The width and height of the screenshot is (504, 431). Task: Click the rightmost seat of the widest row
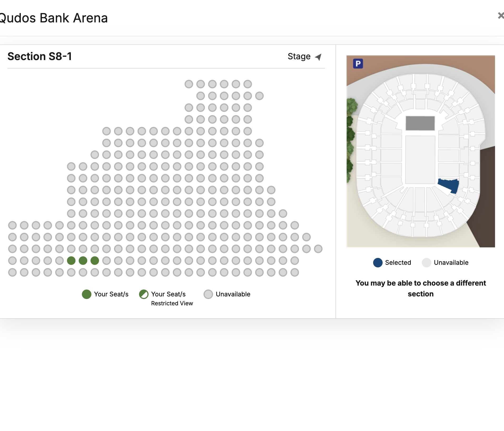[x=318, y=249]
